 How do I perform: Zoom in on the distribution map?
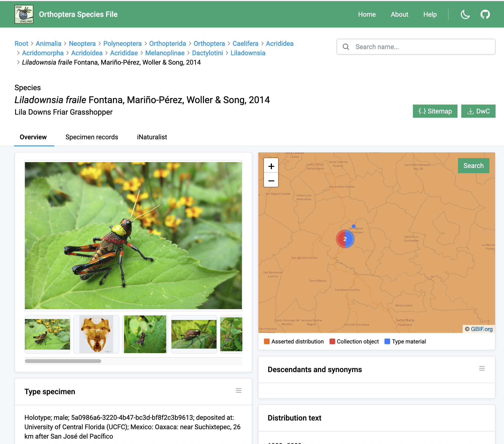pyautogui.click(x=271, y=166)
